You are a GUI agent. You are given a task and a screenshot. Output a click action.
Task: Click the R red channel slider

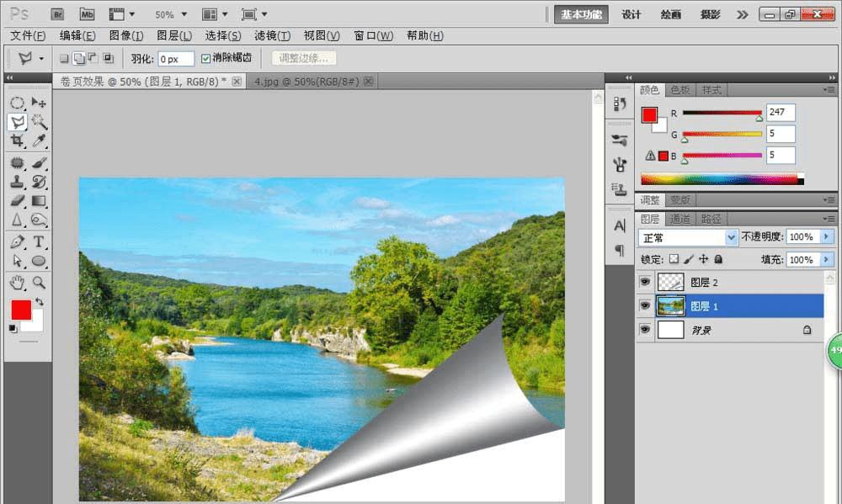tap(722, 113)
